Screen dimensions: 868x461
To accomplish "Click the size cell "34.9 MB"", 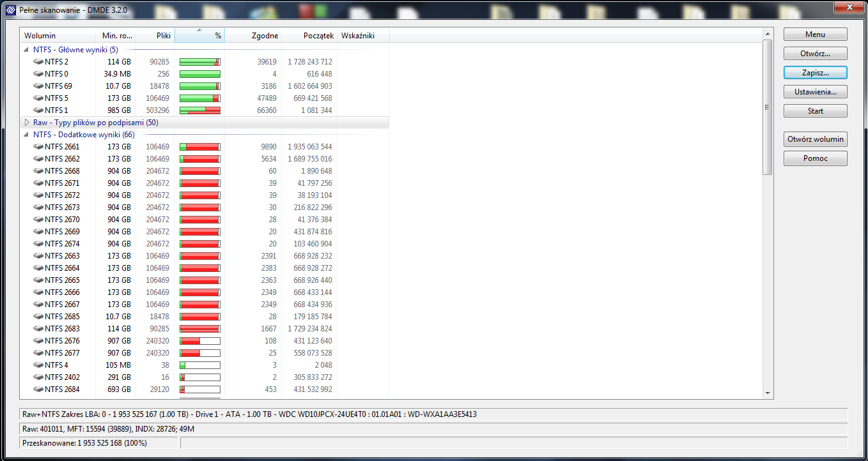I will pyautogui.click(x=118, y=74).
